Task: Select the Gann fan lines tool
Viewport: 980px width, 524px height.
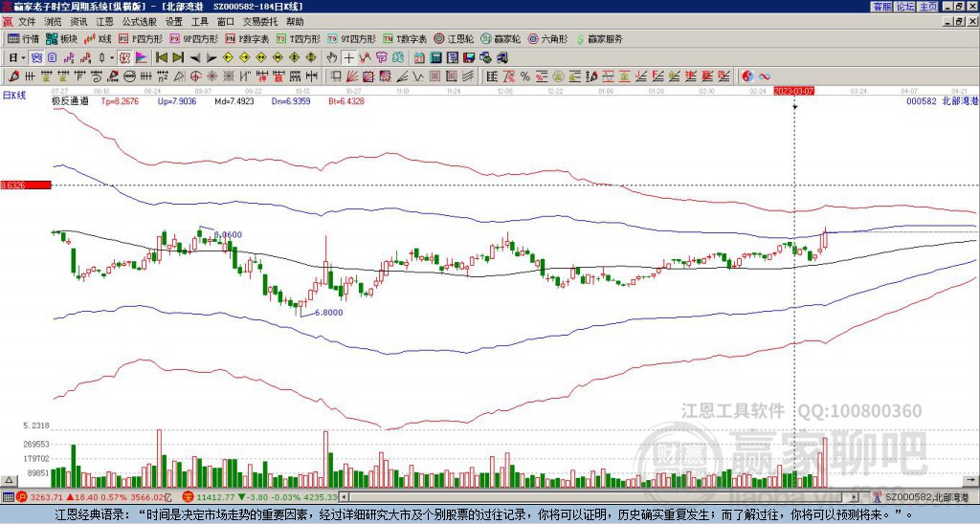Action: (352, 76)
